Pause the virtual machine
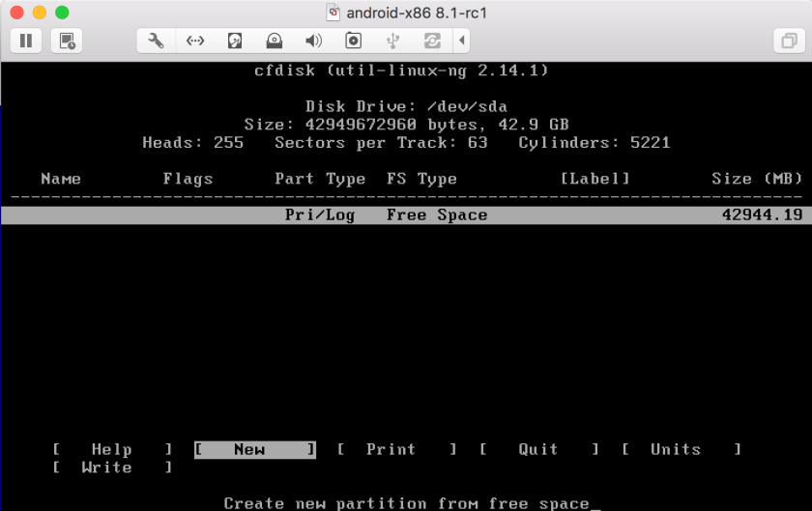Screen dimensions: 812x511 click(26, 41)
